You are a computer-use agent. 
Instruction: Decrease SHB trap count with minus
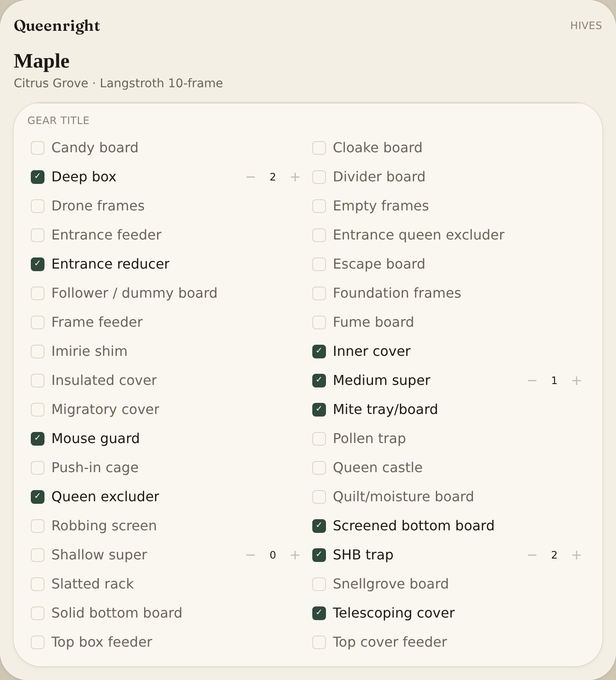click(532, 555)
